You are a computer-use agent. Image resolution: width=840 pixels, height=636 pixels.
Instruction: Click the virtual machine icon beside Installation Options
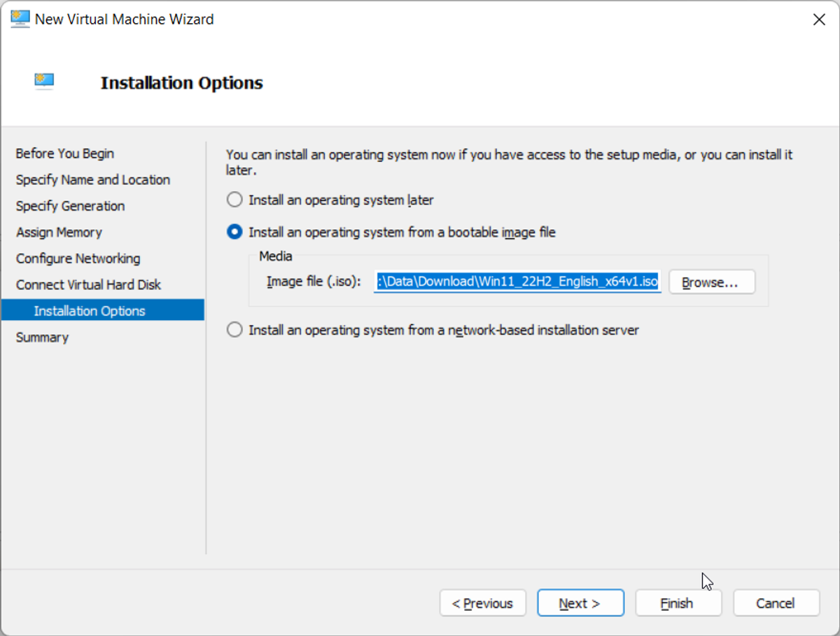pos(45,81)
